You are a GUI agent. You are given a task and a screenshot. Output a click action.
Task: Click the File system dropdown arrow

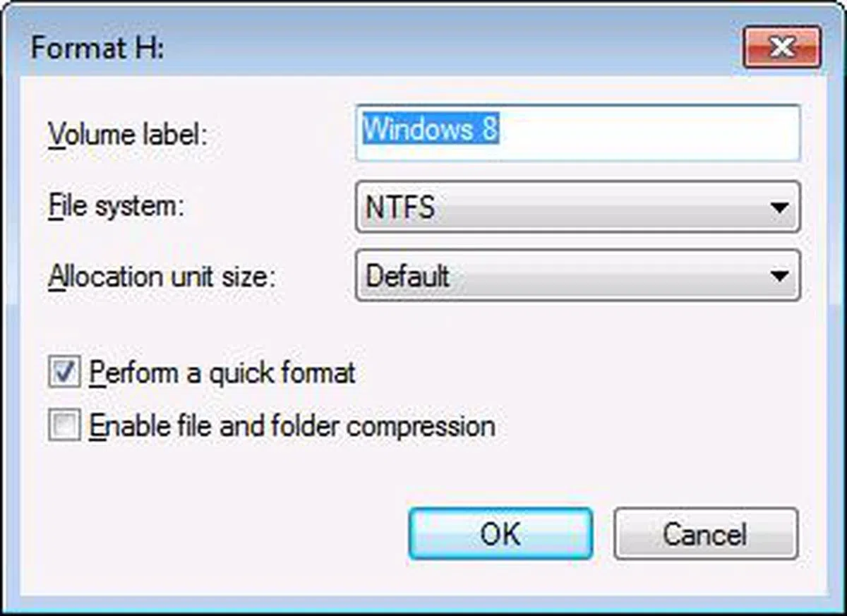(x=779, y=208)
